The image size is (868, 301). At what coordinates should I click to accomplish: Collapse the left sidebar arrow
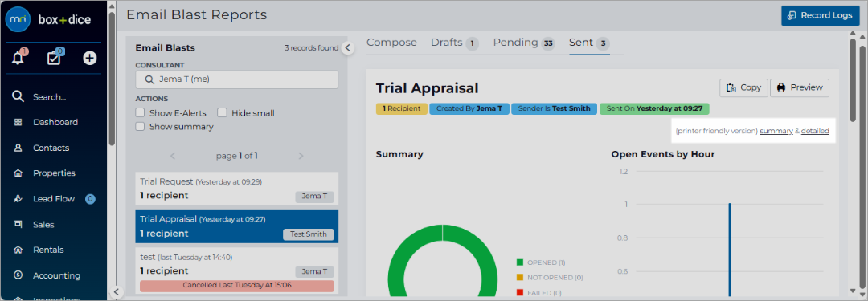click(x=116, y=291)
